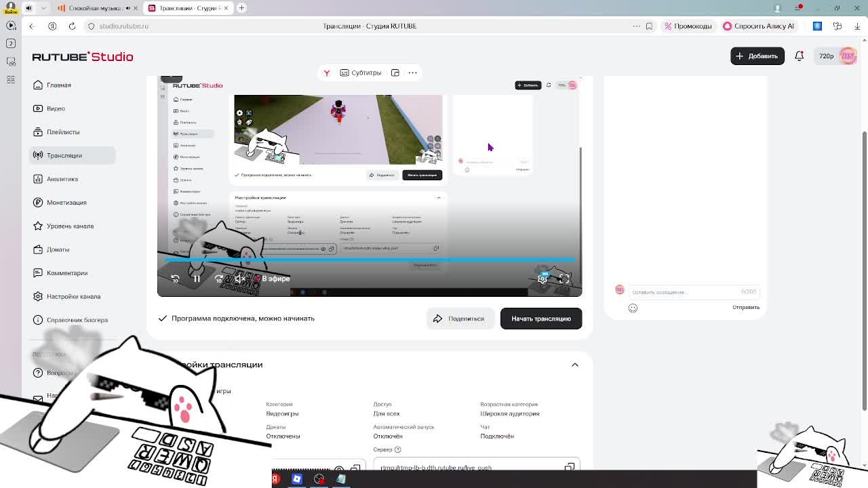Open the video overlay more options
This screenshot has height=488, width=868.
(x=412, y=73)
